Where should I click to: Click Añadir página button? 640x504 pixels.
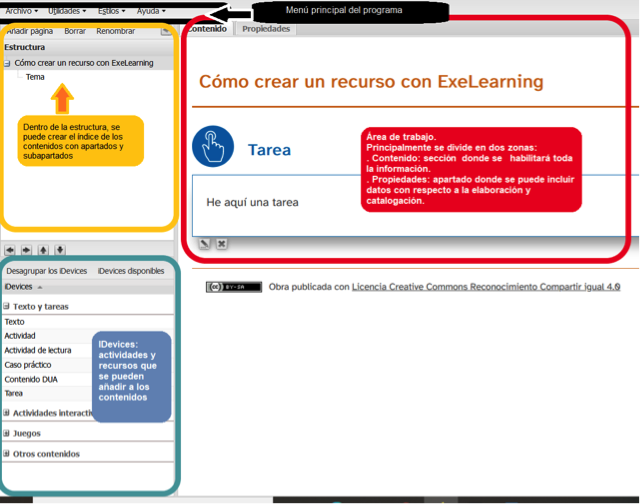pos(30,31)
